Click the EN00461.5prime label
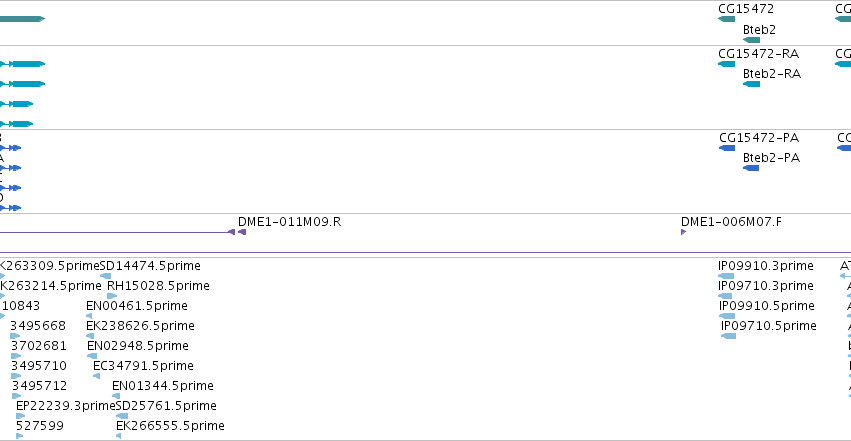Image resolution: width=851 pixels, height=441 pixels. tap(137, 306)
